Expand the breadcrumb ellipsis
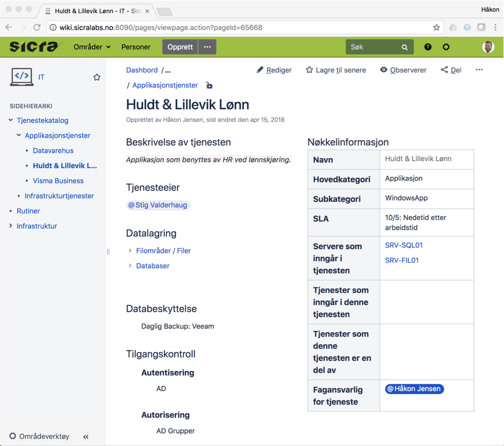 coord(168,71)
